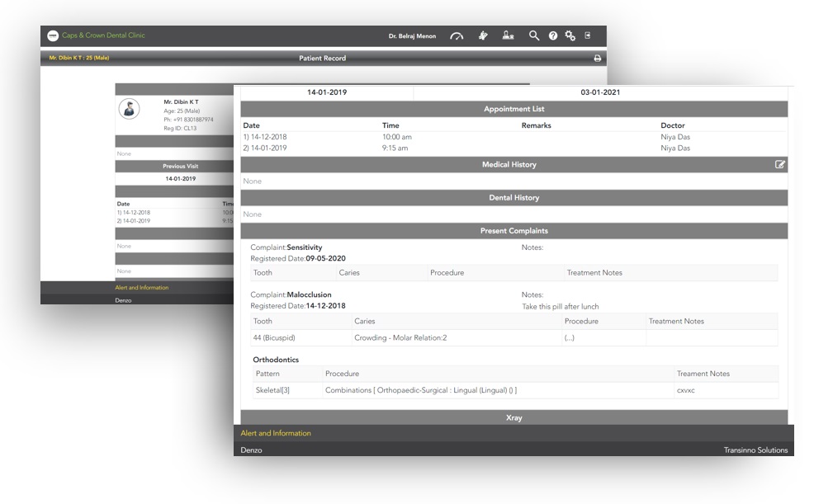833x504 pixels.
Task: Click Alert and Information in front window
Action: tap(276, 433)
